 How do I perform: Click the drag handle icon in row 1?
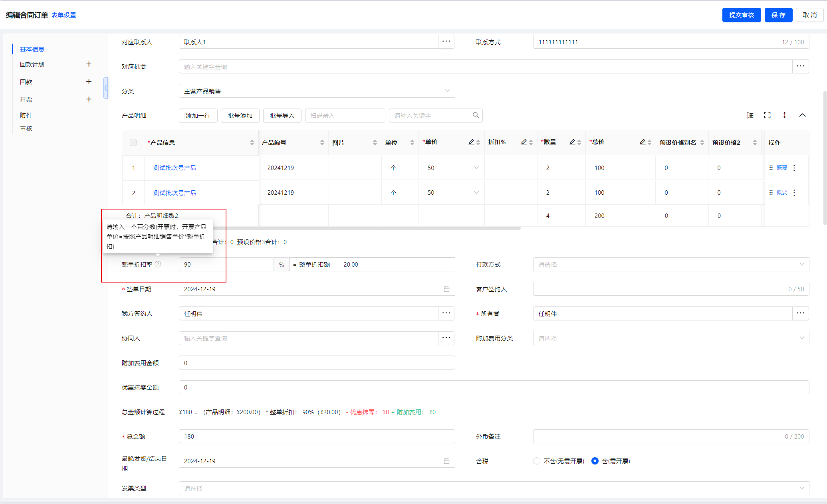771,168
